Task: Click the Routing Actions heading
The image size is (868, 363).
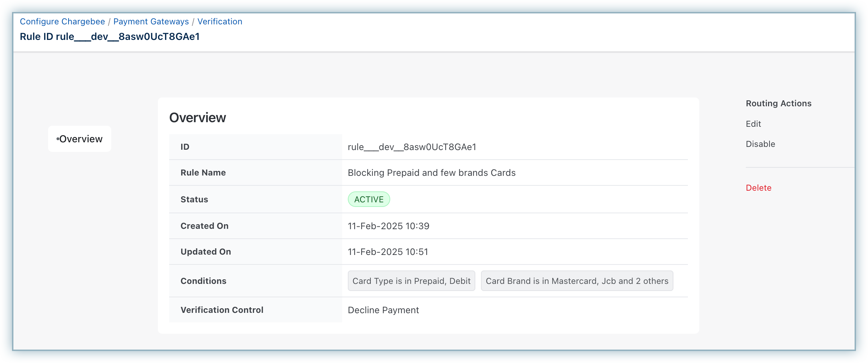Action: coord(778,103)
